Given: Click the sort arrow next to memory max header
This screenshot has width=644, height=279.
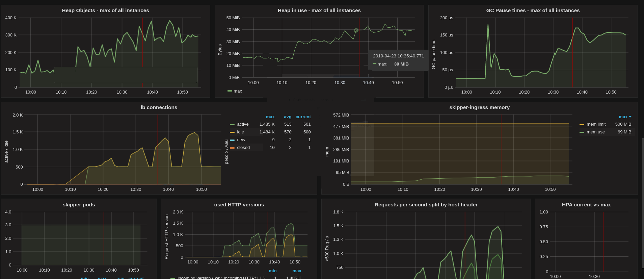Looking at the screenshot, I should (630, 117).
